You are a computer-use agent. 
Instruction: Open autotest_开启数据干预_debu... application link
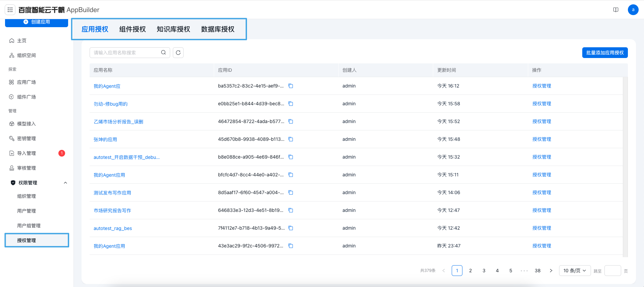(127, 157)
